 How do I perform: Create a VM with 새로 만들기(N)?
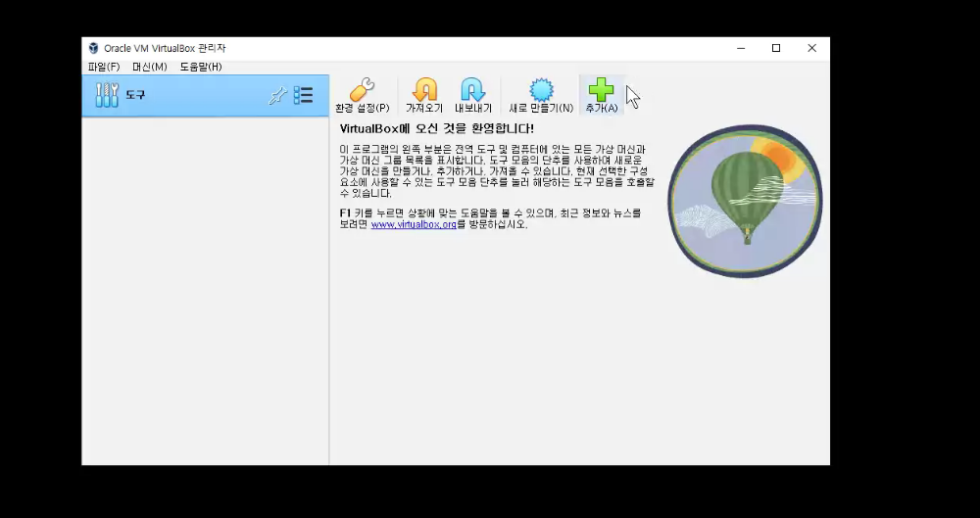coord(541,95)
